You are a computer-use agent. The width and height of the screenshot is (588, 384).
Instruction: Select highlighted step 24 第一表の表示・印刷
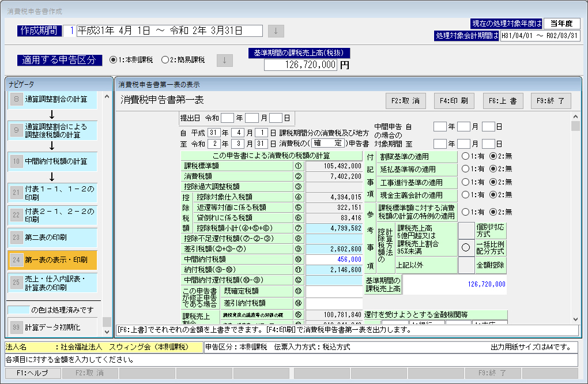point(52,259)
